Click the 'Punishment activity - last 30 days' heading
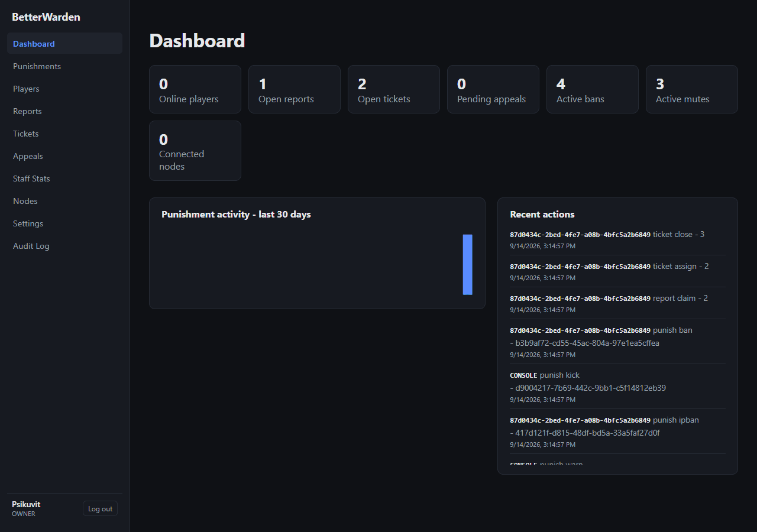This screenshot has height=532, width=757. tap(236, 215)
